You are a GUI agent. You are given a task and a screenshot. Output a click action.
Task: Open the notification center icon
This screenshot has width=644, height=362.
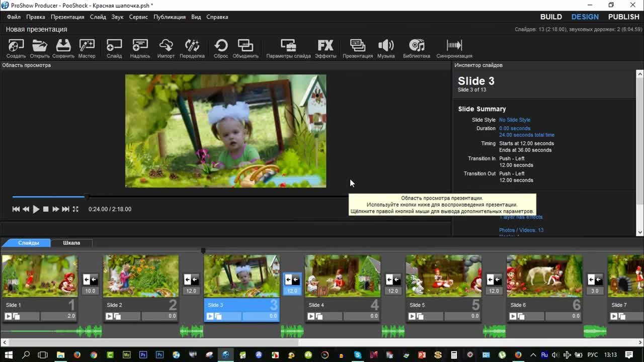629,355
